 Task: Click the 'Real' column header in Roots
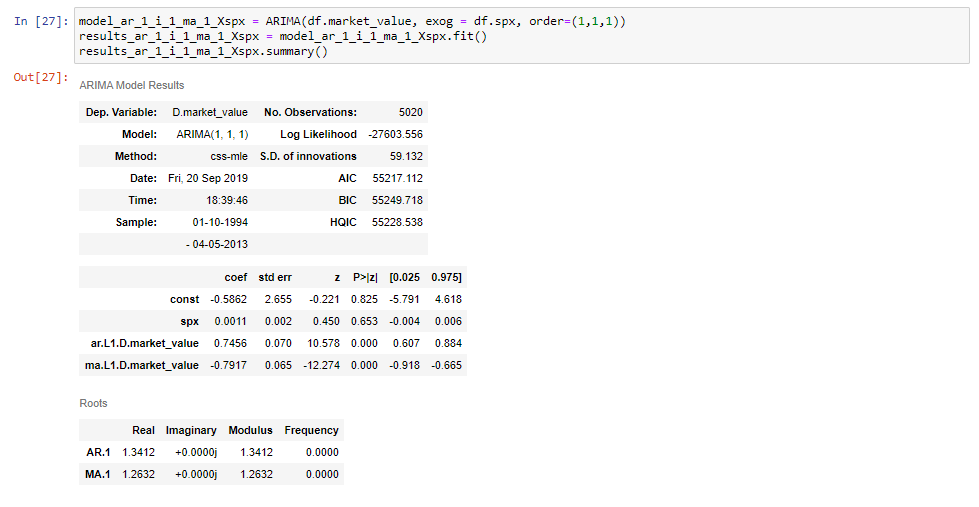coord(144,430)
